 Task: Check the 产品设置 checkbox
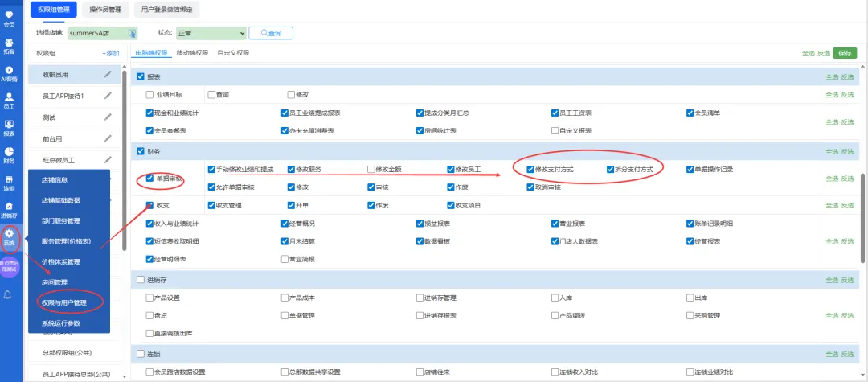coord(149,298)
